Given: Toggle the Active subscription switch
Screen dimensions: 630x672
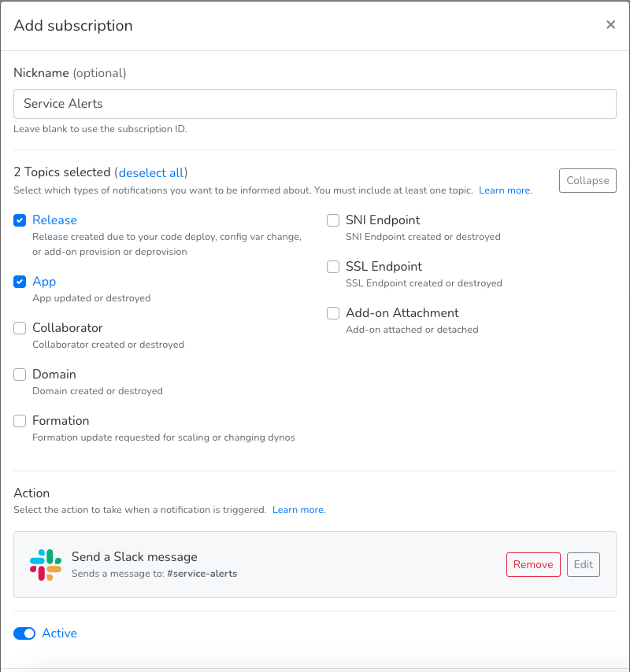Looking at the screenshot, I should click(x=25, y=633).
